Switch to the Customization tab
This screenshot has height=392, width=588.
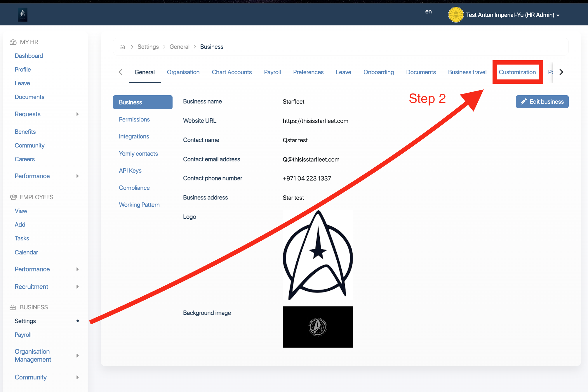tap(517, 72)
